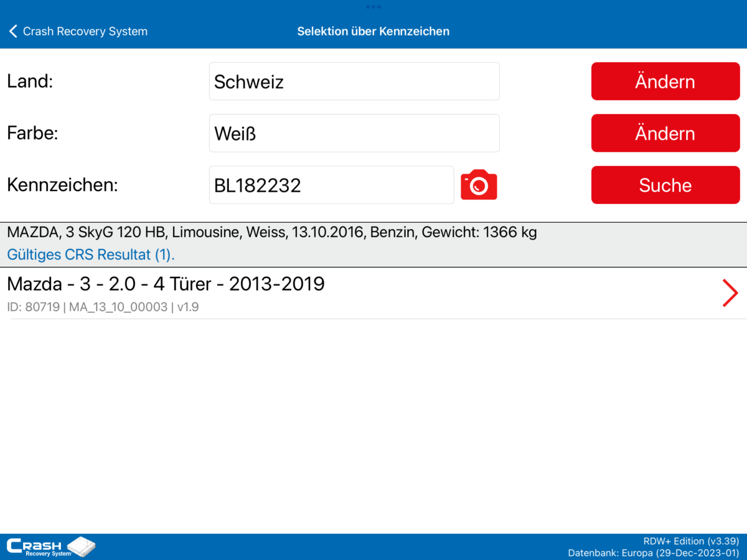
Task: Edit the Kennzeichen field BL182232
Action: (x=331, y=185)
